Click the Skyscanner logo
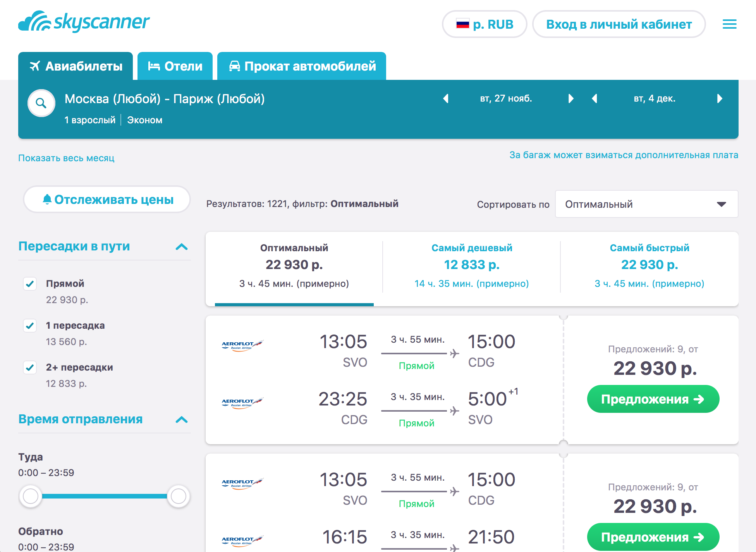 coord(84,22)
